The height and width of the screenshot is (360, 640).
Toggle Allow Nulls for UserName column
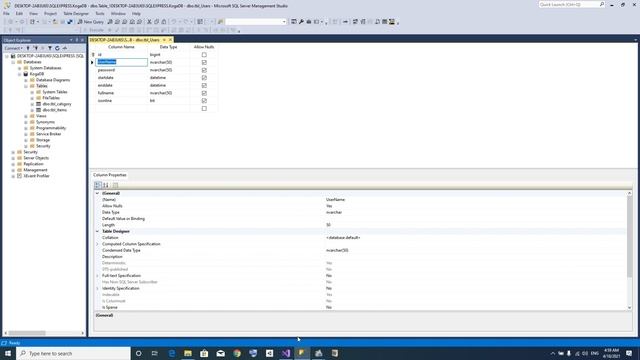tap(204, 62)
